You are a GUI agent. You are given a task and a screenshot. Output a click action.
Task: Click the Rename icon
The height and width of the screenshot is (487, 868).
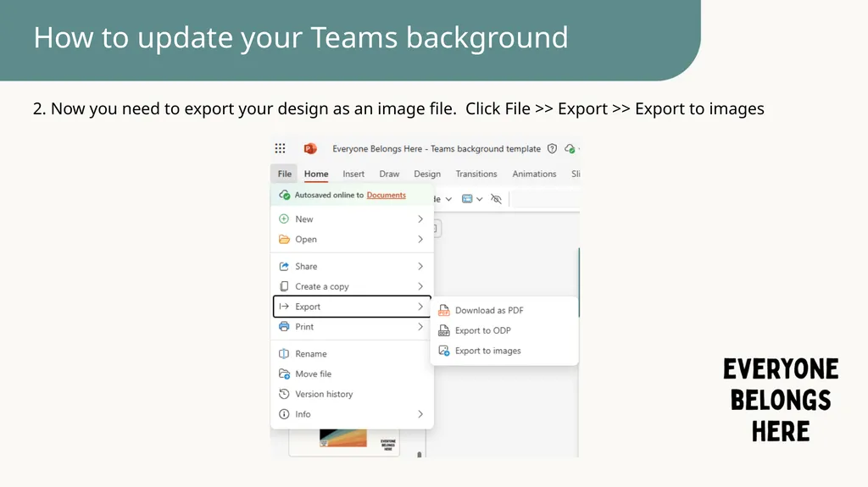(284, 354)
